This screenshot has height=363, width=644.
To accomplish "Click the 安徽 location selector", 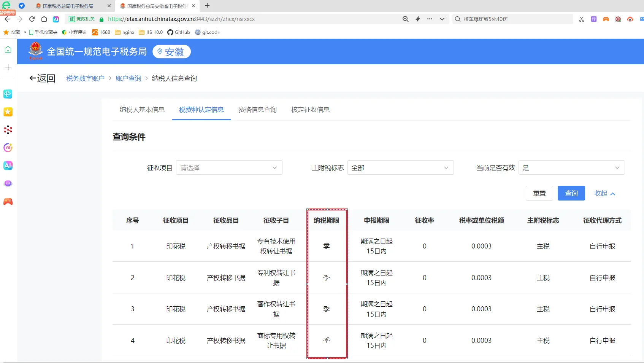I will 171,52.
